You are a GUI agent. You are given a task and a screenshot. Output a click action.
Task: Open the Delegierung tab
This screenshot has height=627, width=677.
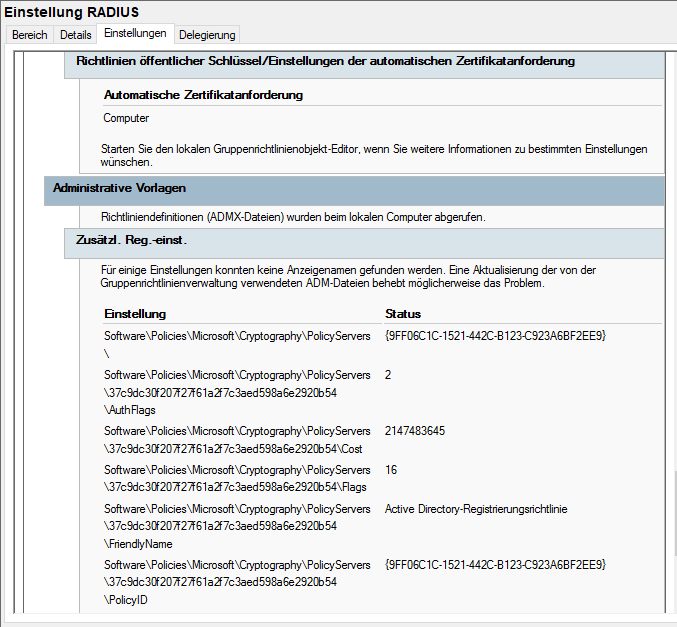[207, 35]
